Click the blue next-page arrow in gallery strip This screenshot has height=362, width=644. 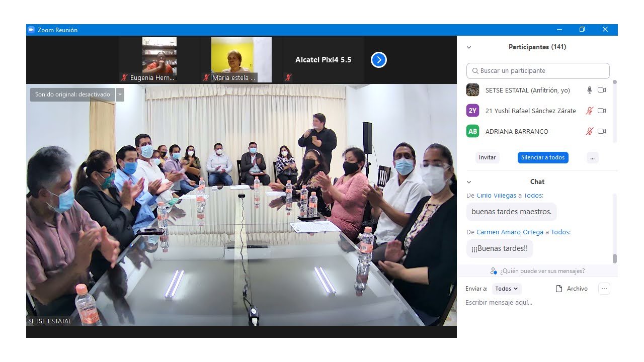(379, 60)
